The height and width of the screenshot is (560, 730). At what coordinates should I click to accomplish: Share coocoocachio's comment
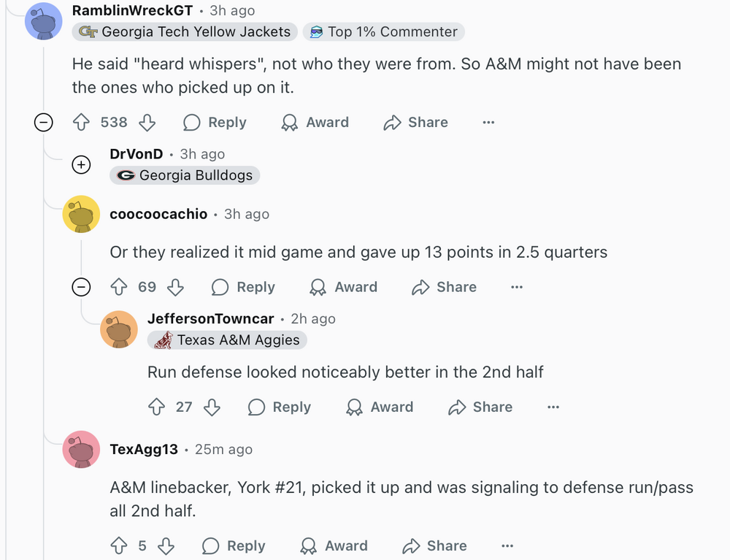pyautogui.click(x=444, y=288)
